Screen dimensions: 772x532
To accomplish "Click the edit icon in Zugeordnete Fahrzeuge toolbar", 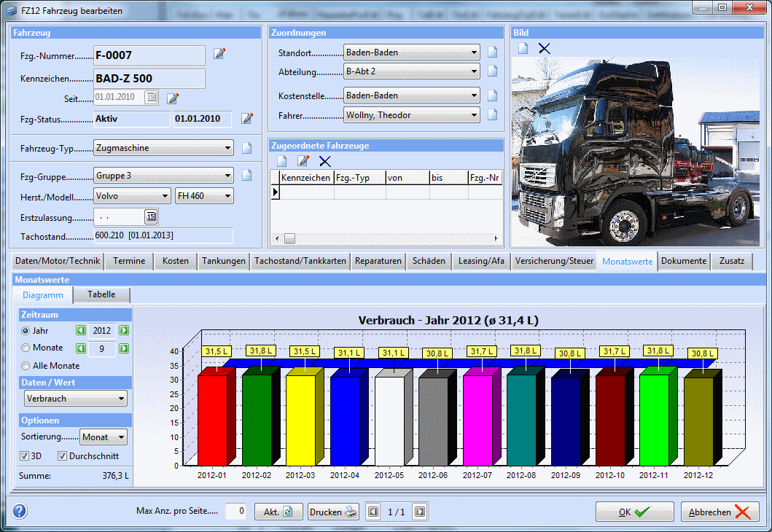I will [303, 161].
